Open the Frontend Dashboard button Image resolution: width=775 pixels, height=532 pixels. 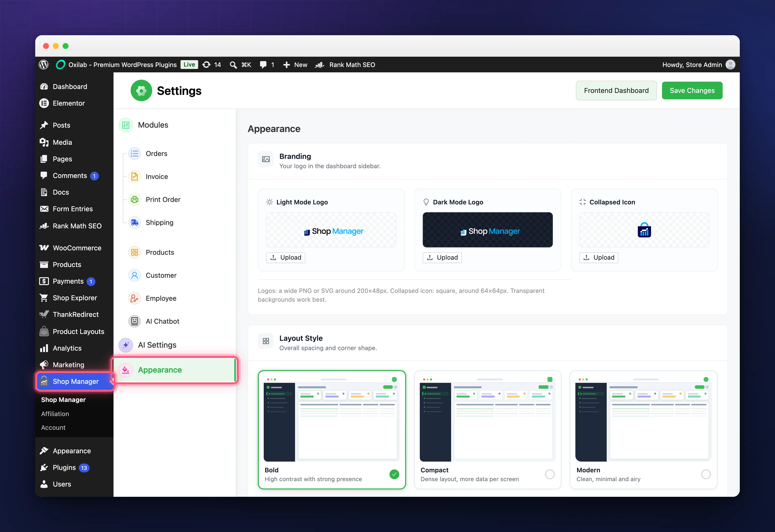pyautogui.click(x=616, y=91)
